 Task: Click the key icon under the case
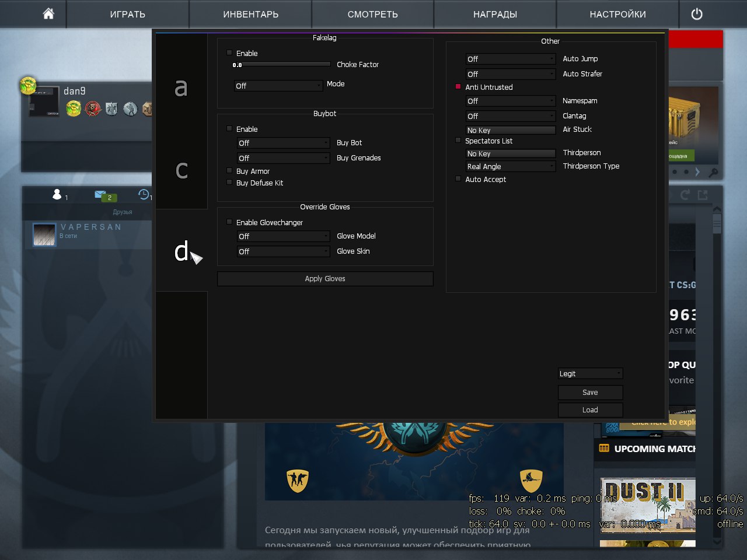tap(713, 172)
